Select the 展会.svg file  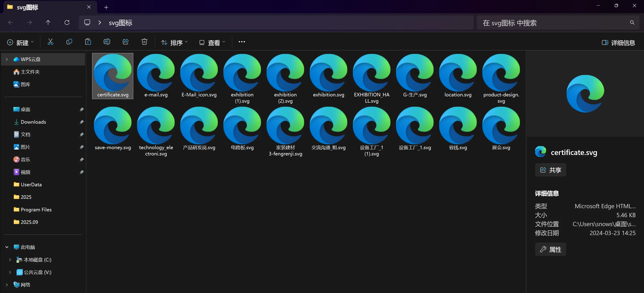pyautogui.click(x=501, y=129)
